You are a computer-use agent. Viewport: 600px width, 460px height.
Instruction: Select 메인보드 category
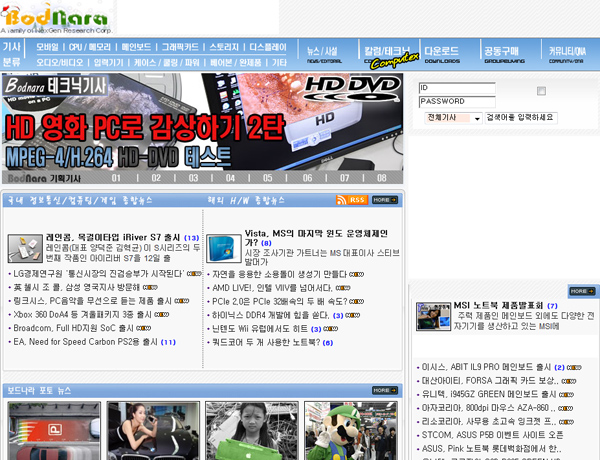136,47
